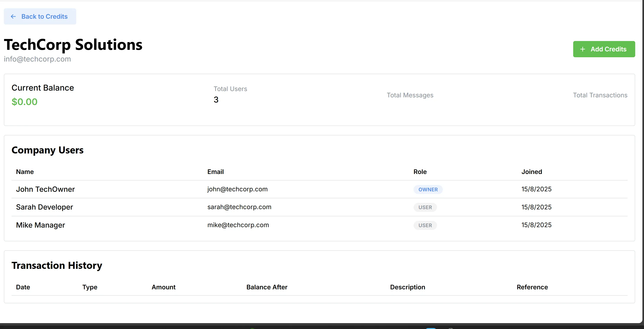Go back via Back to Credits text
Screen dimensions: 644x329
(44, 16)
